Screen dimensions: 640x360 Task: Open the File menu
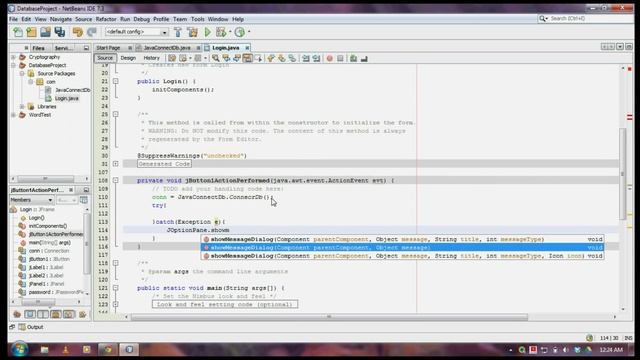13,19
